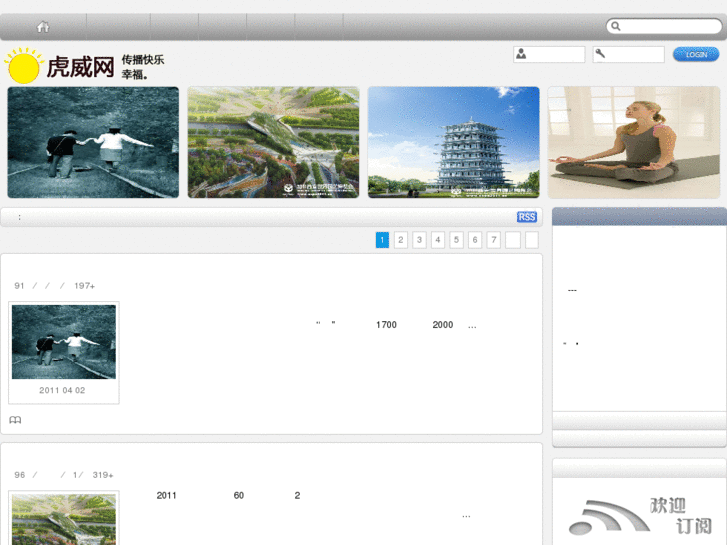This screenshot has width=727, height=545.
Task: Click the blue RSS feed icon
Action: [527, 217]
